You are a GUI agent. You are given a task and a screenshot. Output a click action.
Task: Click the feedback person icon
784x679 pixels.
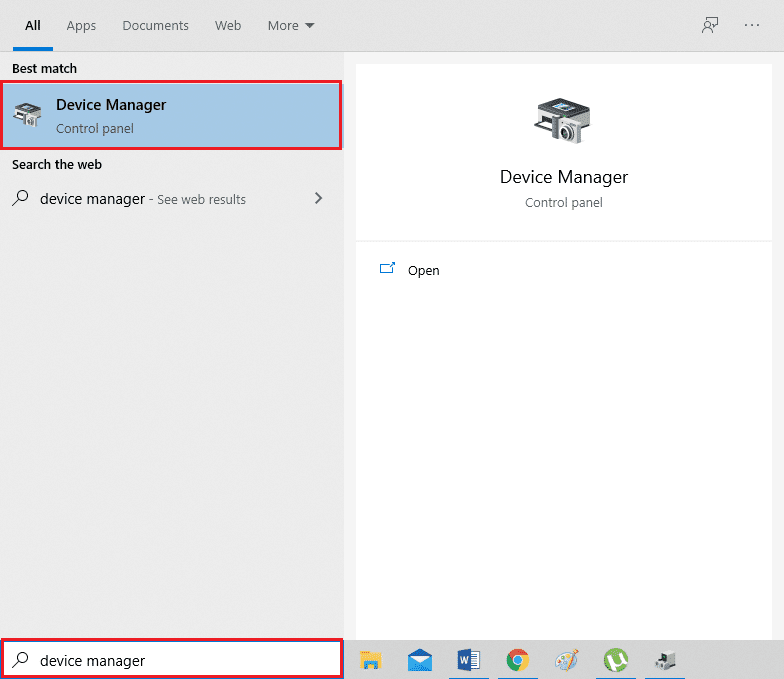point(710,25)
